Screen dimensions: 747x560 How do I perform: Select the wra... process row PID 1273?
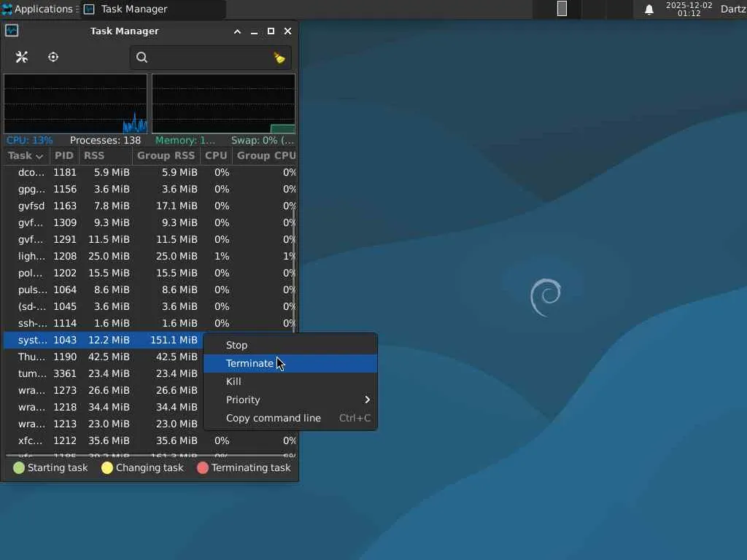pos(104,391)
